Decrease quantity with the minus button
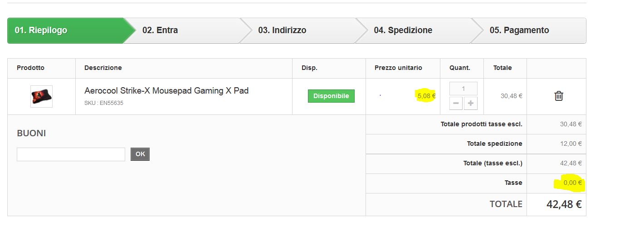 tap(456, 104)
